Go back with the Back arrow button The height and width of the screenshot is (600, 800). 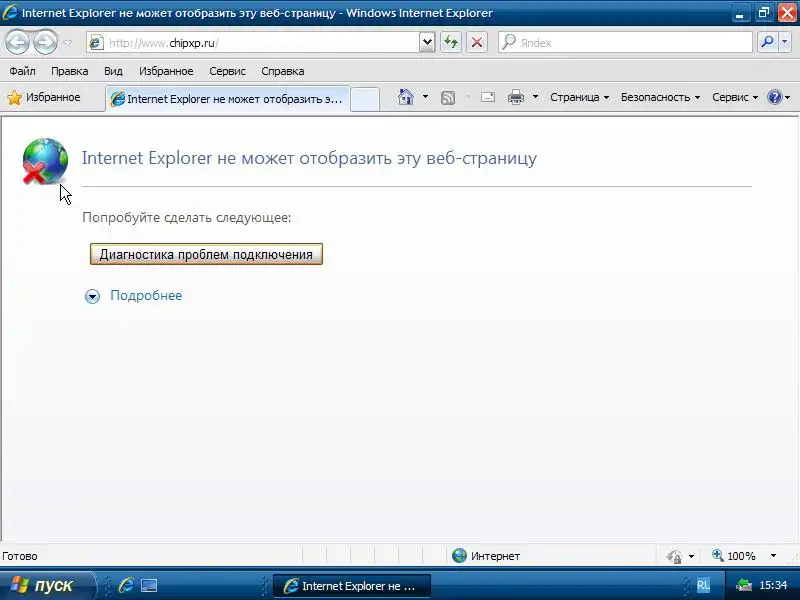click(18, 42)
